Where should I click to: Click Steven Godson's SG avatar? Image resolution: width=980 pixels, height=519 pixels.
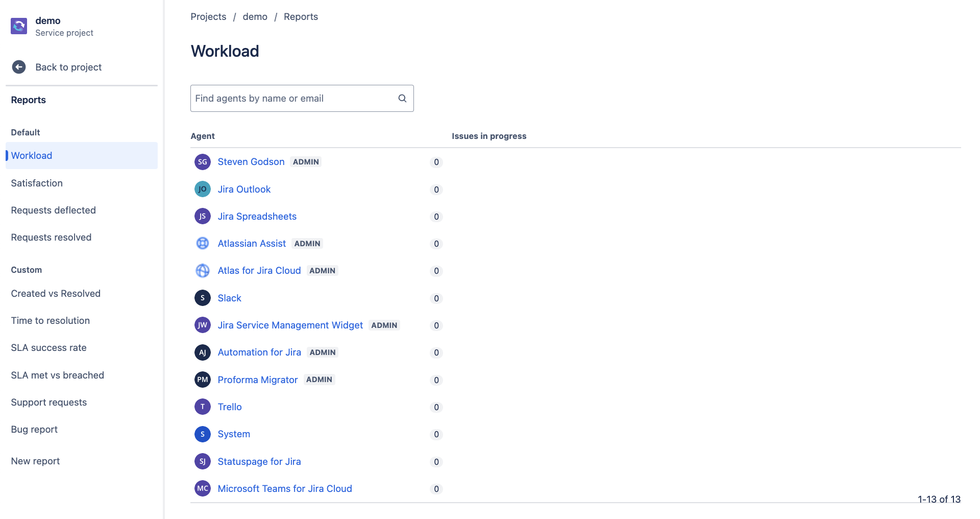click(x=203, y=162)
